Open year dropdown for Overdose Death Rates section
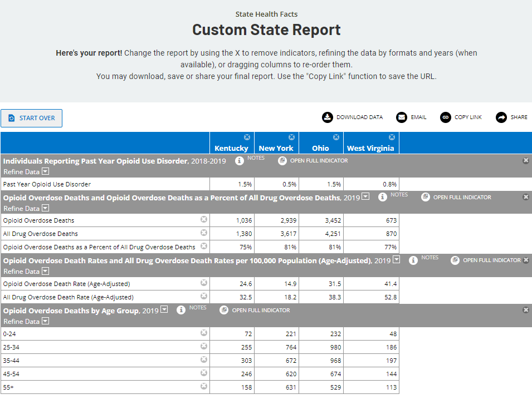This screenshot has width=532, height=399. [x=397, y=260]
